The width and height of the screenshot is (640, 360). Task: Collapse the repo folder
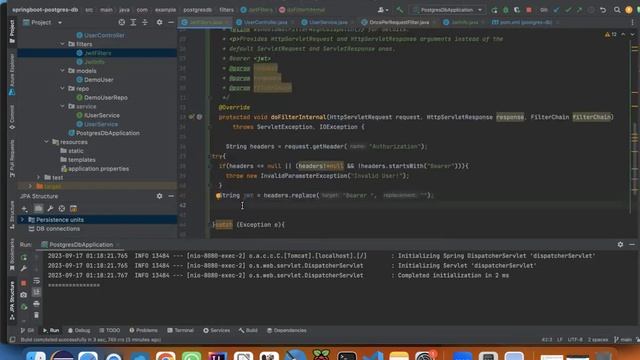[x=62, y=88]
